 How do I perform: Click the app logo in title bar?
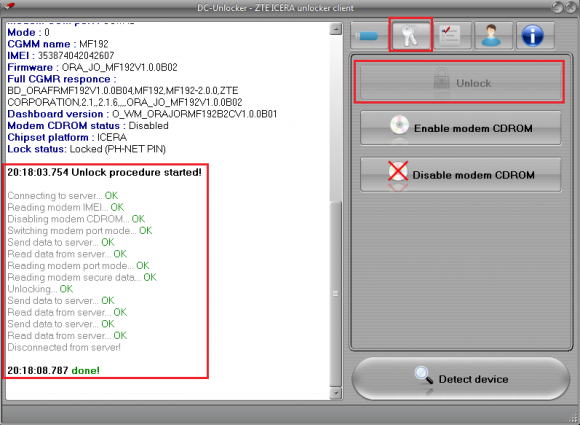point(10,6)
